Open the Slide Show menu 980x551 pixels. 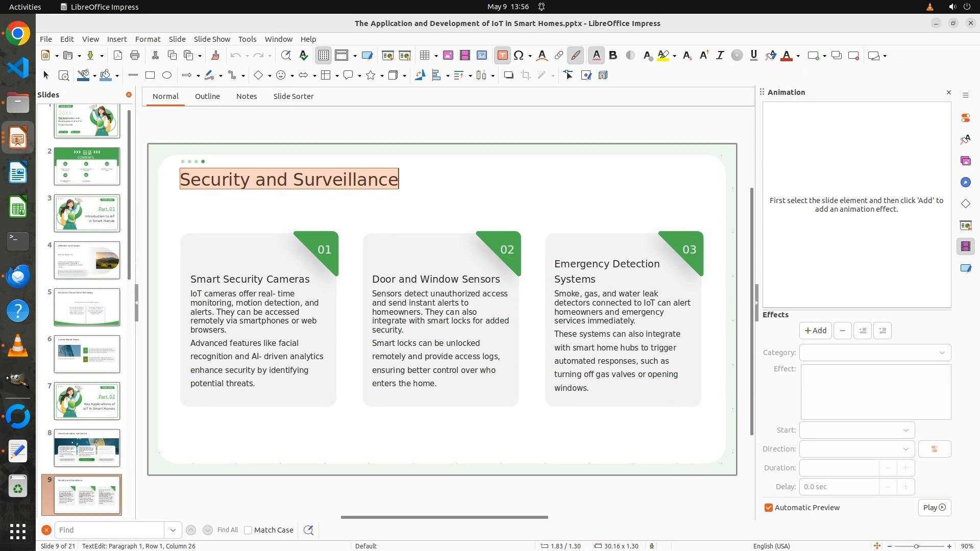click(212, 39)
